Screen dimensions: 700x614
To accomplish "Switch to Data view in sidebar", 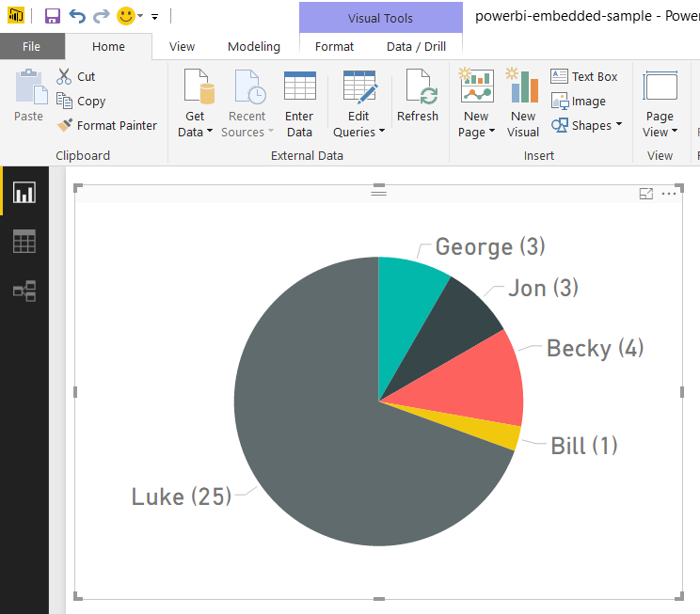I will pos(24,242).
